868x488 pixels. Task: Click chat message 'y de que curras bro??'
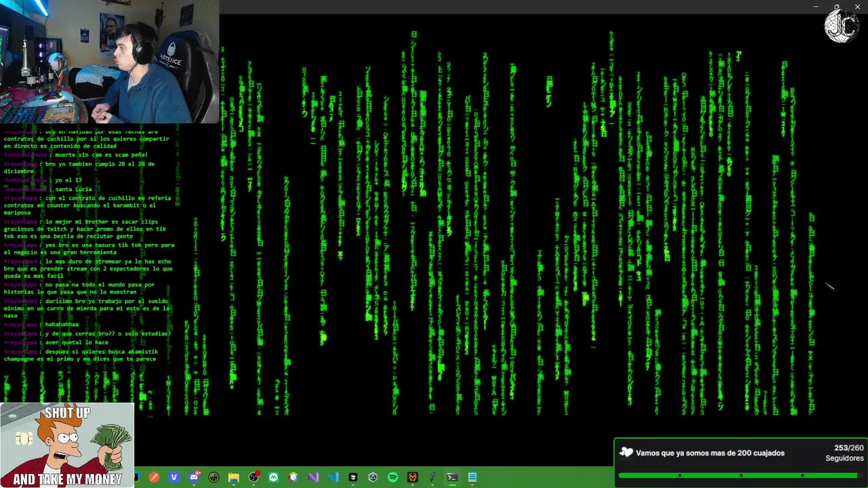pos(82,333)
